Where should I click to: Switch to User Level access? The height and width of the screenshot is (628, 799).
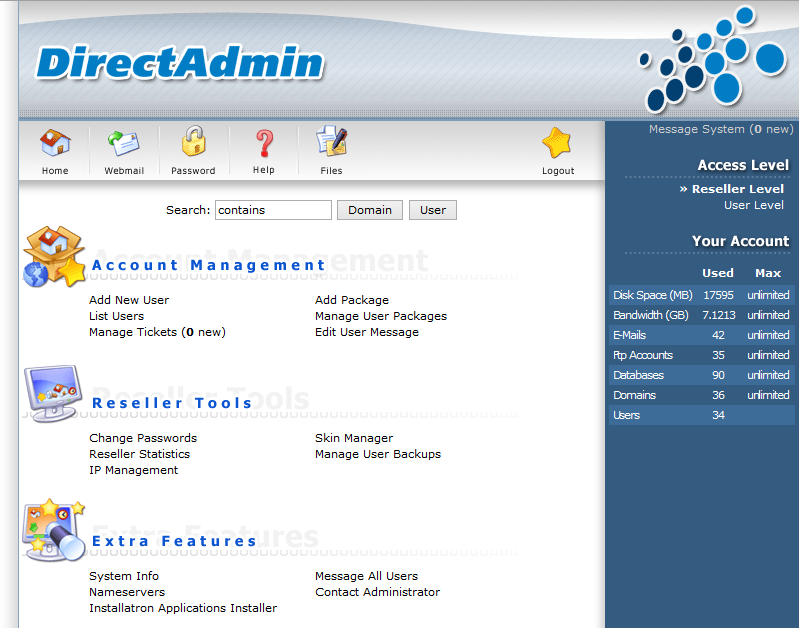coord(754,205)
